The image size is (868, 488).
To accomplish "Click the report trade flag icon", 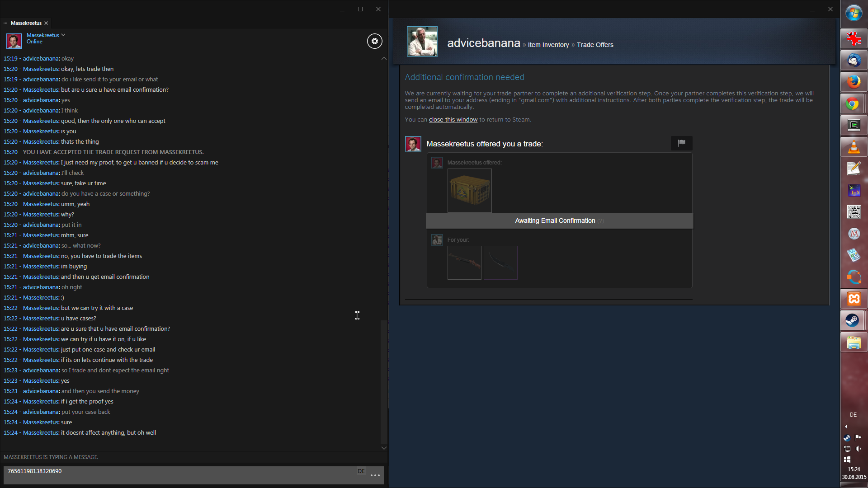I will tap(681, 143).
